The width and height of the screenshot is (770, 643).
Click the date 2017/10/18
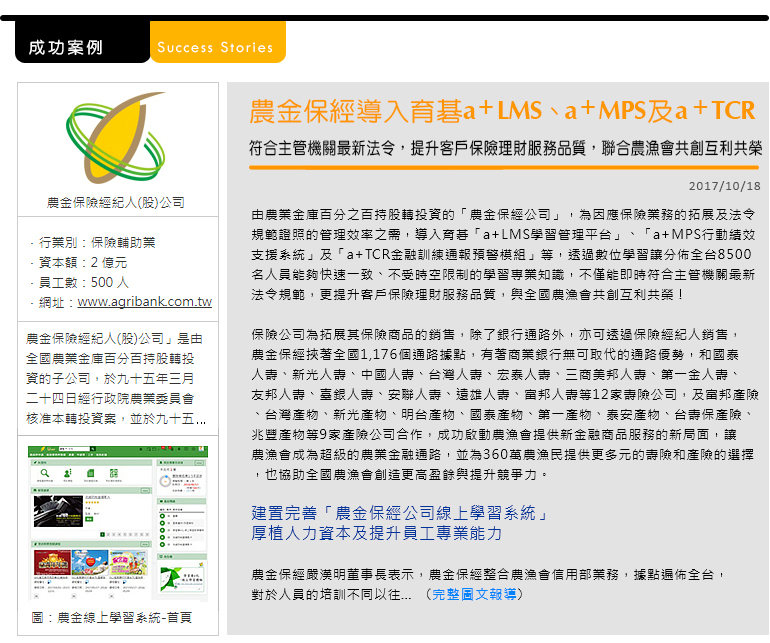(x=724, y=186)
